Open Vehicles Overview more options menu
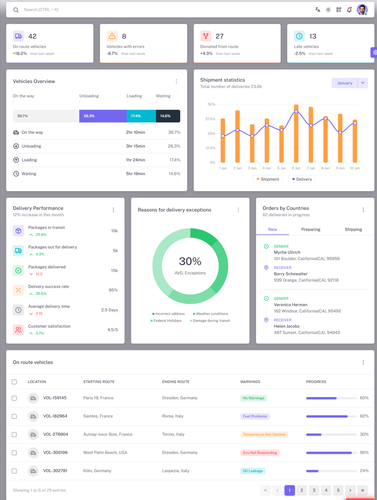This screenshot has width=377, height=500. pyautogui.click(x=176, y=81)
